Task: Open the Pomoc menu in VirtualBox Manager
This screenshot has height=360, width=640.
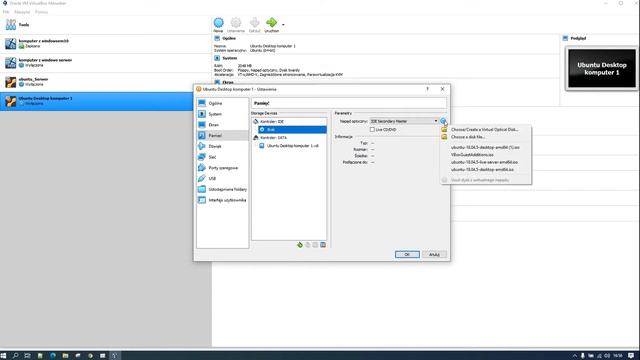Action: [41, 12]
